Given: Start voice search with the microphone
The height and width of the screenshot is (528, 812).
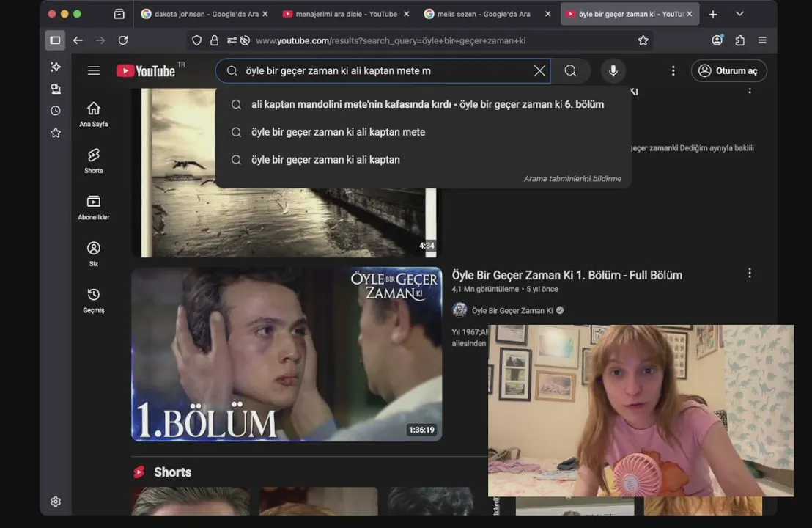Looking at the screenshot, I should (613, 70).
